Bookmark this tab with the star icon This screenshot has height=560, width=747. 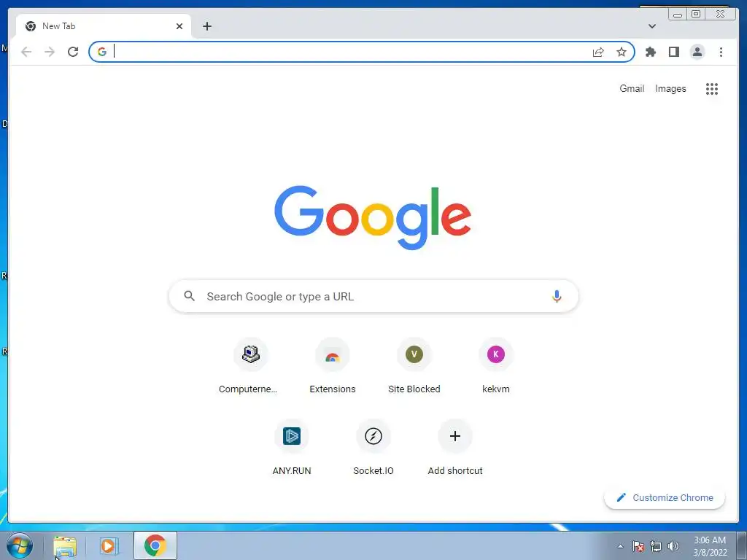[x=622, y=52]
